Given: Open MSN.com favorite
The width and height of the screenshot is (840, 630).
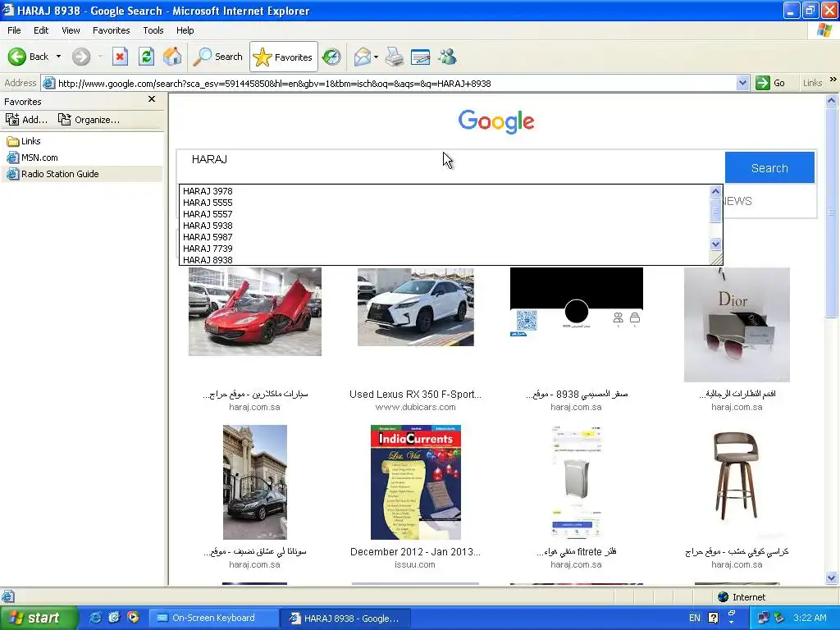Looking at the screenshot, I should tap(32, 157).
